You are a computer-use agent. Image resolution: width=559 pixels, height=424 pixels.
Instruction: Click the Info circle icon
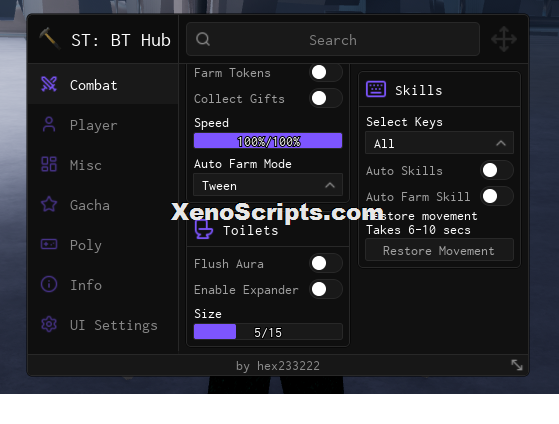[49, 284]
